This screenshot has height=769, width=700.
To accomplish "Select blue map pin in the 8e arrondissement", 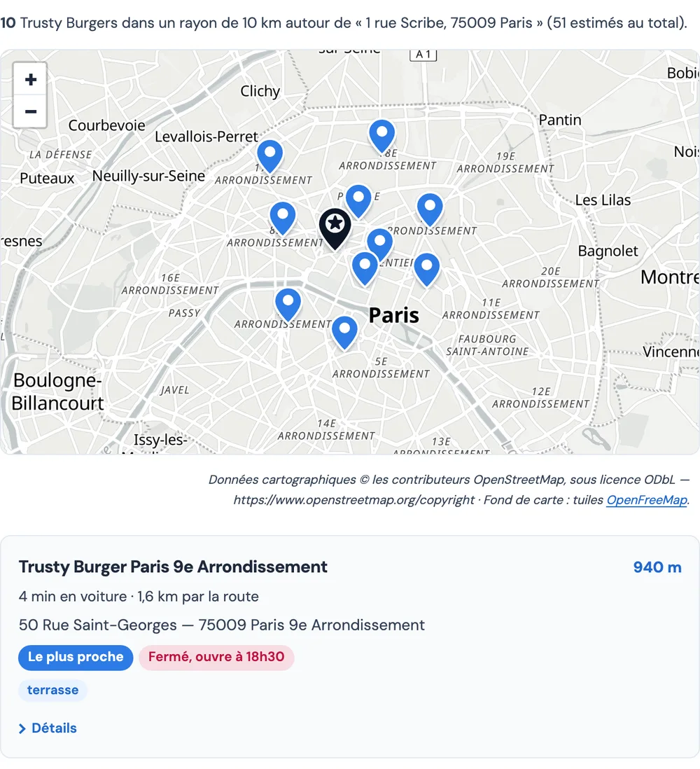I will point(283,219).
